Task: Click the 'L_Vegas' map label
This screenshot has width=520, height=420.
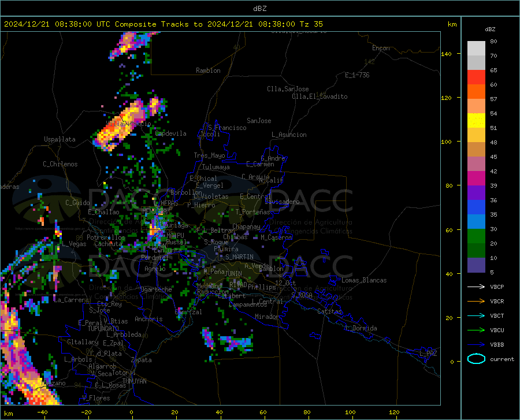Action: pos(74,244)
